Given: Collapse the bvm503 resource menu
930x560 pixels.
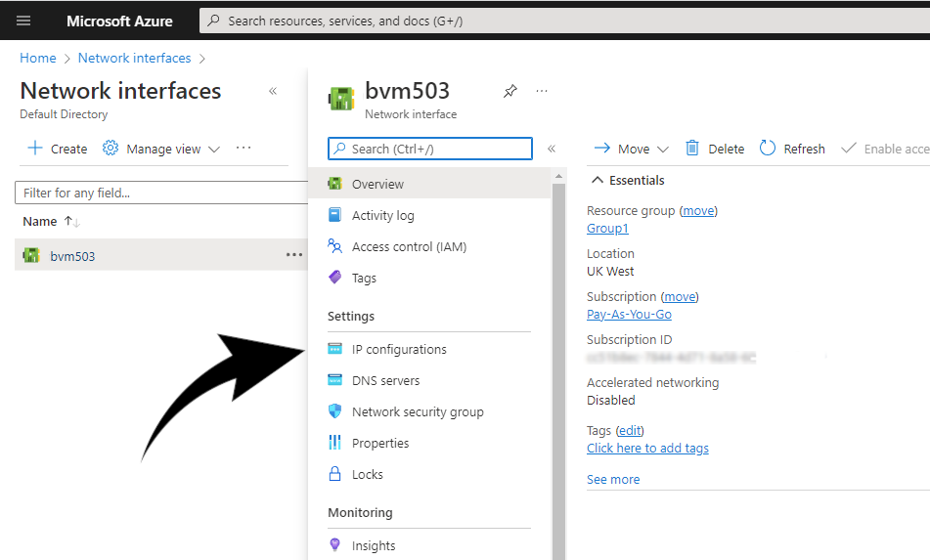Looking at the screenshot, I should click(x=552, y=149).
